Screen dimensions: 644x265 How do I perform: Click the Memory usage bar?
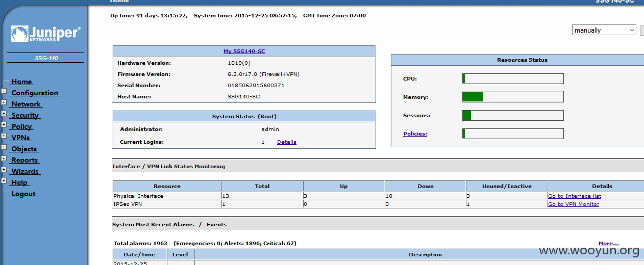513,97
